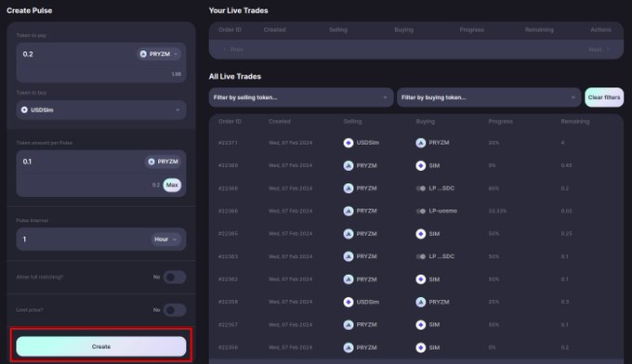632x364 pixels.
Task: Click the LP-uosmo pair icon
Action: [421, 211]
